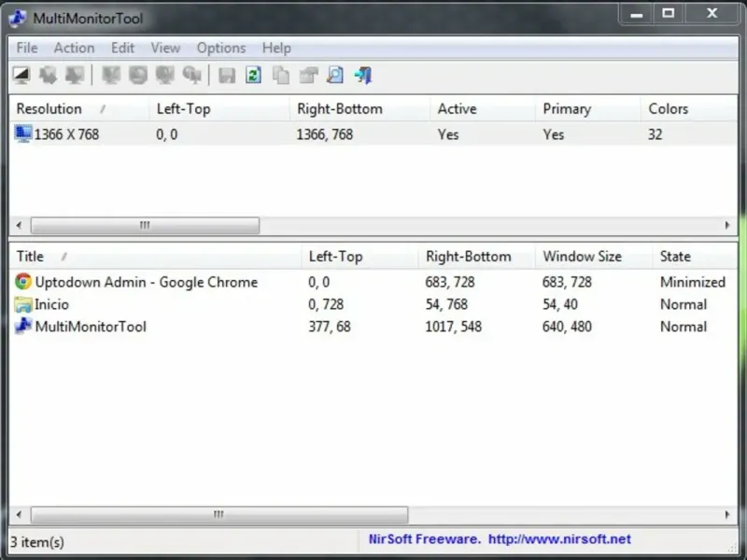The height and width of the screenshot is (560, 747).
Task: Click the window list horizontal scrollbar thumb
Action: [219, 514]
